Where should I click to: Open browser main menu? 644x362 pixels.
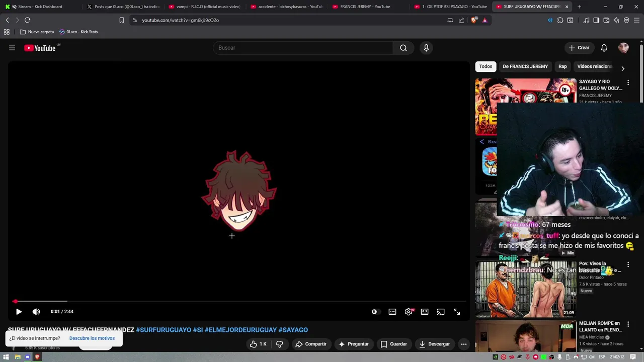637,20
